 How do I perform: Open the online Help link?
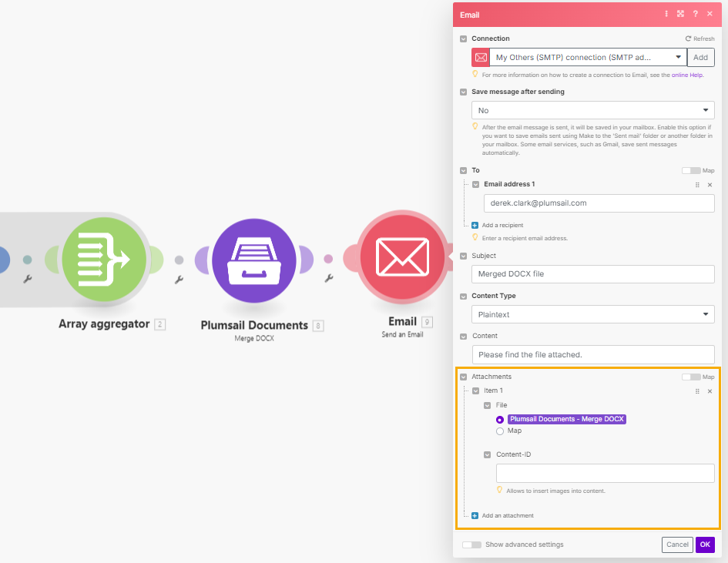pyautogui.click(x=686, y=75)
